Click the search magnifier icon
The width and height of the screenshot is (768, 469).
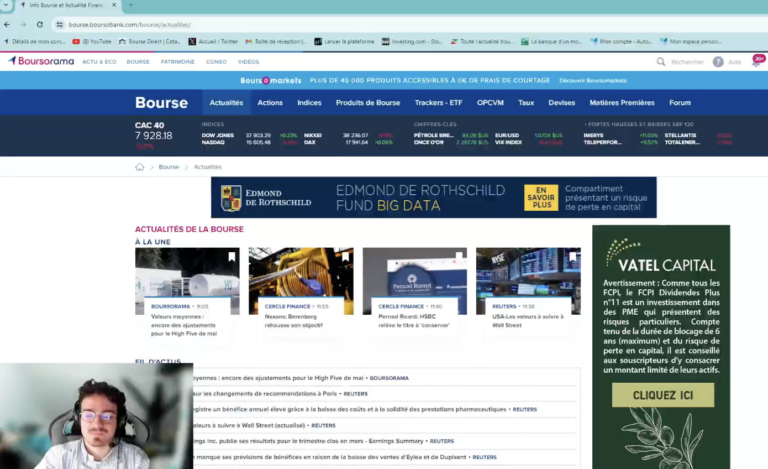click(661, 62)
